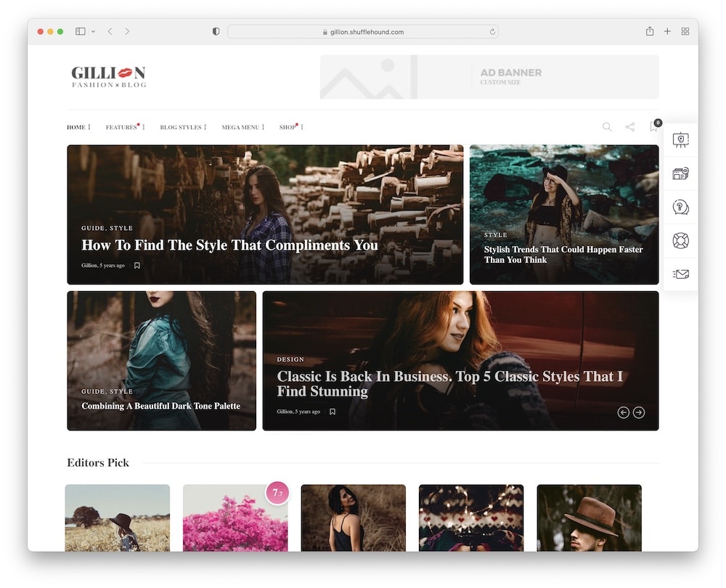Show the tab overview grid icon

[685, 31]
